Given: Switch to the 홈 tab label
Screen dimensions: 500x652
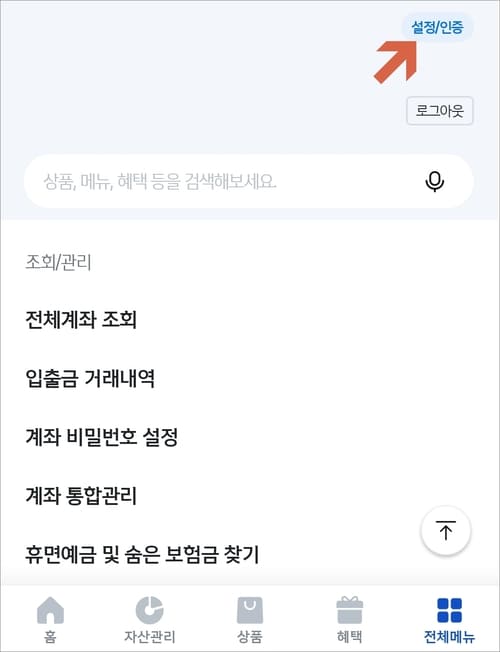Looking at the screenshot, I should tap(50, 637).
